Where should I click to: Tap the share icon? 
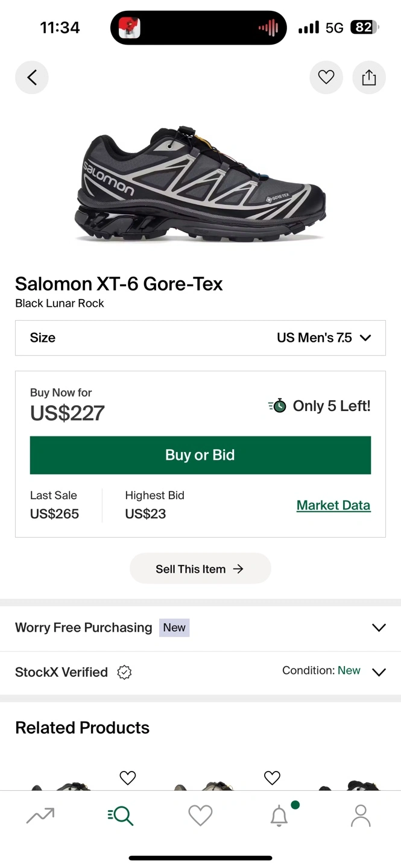(369, 77)
